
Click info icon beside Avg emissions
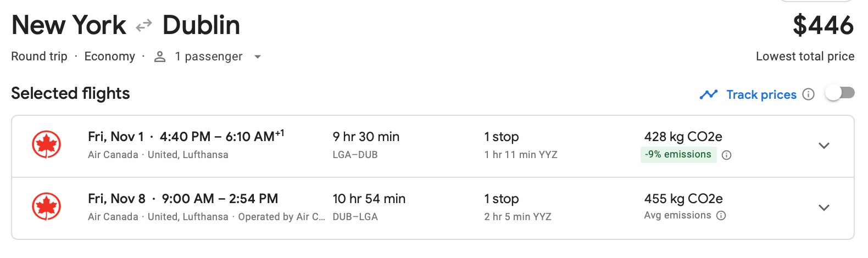tap(721, 216)
